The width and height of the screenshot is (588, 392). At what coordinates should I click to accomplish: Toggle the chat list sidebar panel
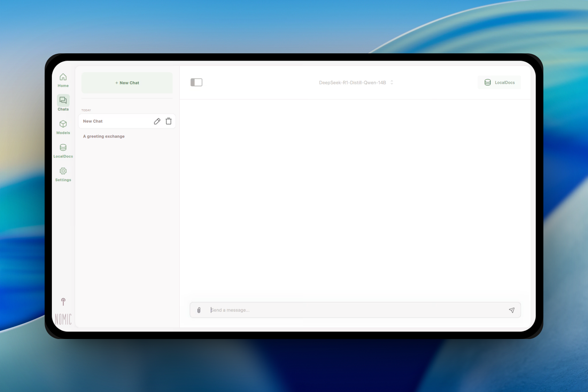coord(196,82)
